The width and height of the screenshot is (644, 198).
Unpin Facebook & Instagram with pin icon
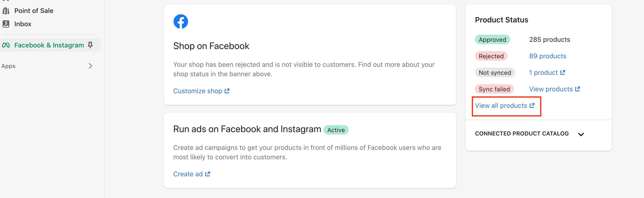90,45
